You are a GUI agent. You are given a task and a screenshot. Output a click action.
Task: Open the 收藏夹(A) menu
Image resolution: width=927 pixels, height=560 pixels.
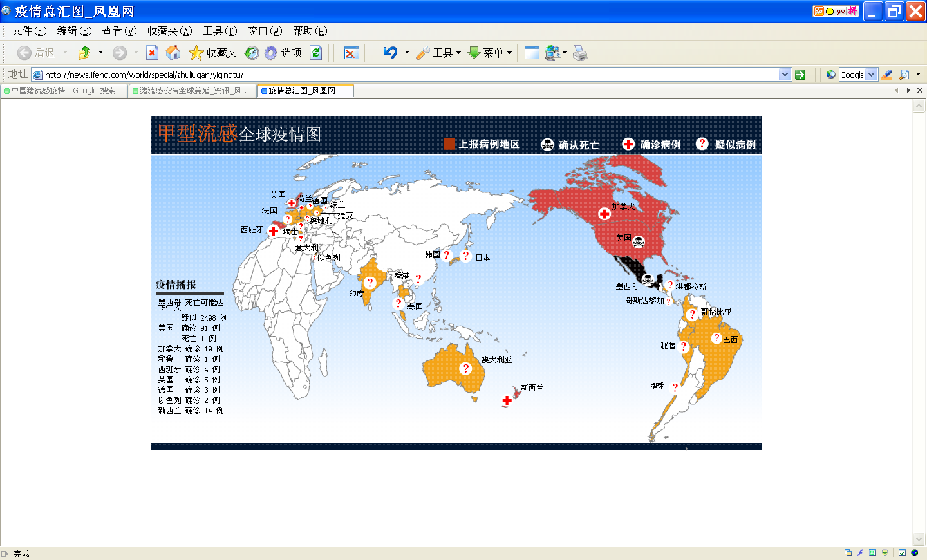tap(169, 31)
